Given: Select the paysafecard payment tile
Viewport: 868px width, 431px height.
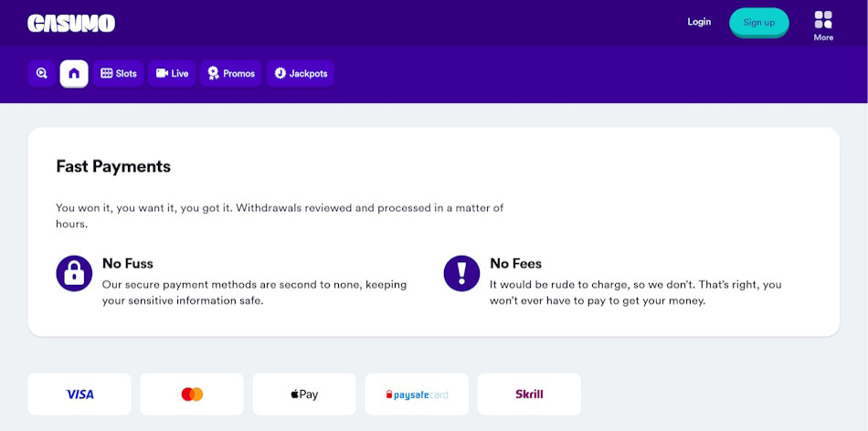Looking at the screenshot, I should 417,394.
